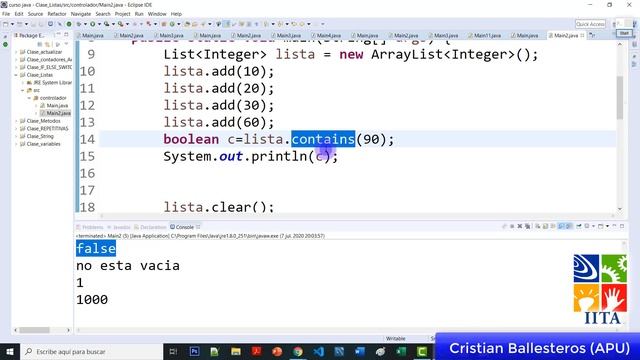640x360 pixels.
Task: Open the Window menu
Action: pyautogui.click(x=157, y=14)
